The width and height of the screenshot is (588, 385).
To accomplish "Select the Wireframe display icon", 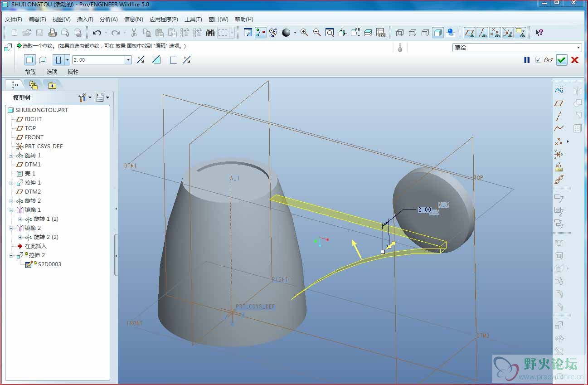I will [400, 33].
